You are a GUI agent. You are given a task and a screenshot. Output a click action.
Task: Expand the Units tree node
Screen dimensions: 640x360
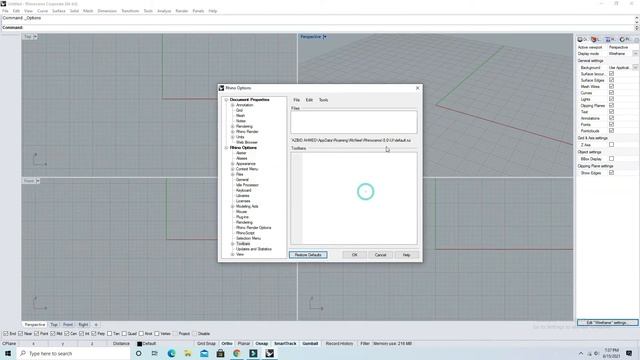coord(233,137)
